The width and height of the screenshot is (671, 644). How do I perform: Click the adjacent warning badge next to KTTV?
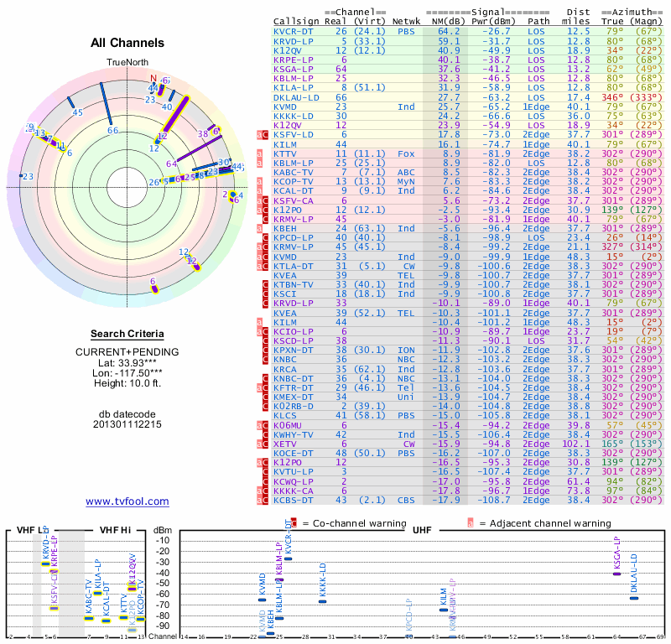259,153
